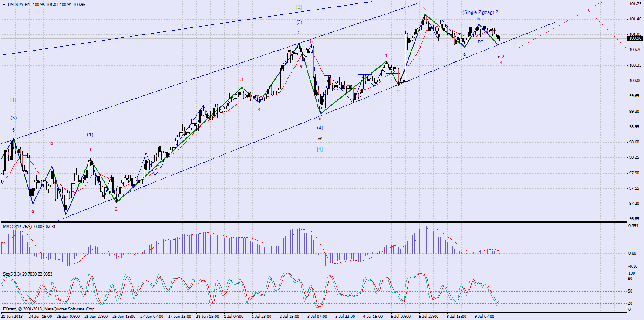
Task: Click the 101.05 price axis label
Action: pos(635,34)
